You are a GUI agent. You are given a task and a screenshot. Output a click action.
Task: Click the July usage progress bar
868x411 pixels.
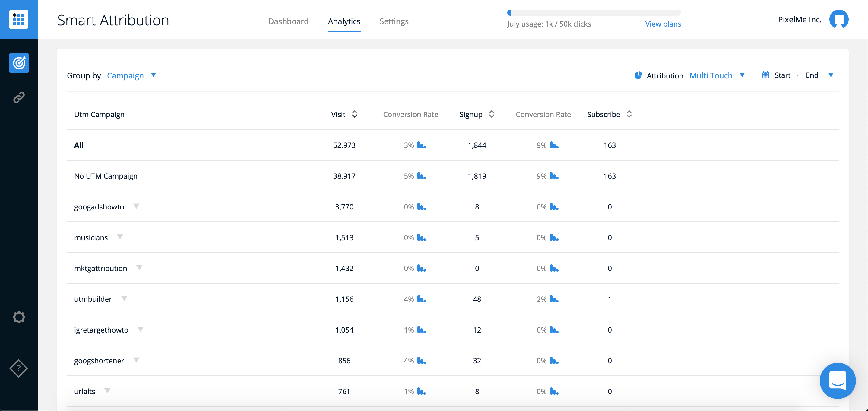[594, 13]
